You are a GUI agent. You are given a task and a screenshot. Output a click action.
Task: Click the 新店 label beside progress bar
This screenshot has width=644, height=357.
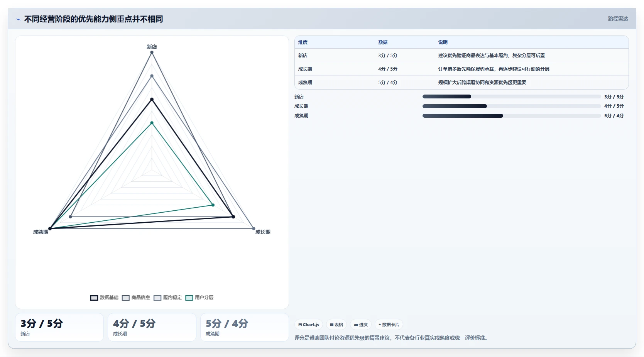299,97
